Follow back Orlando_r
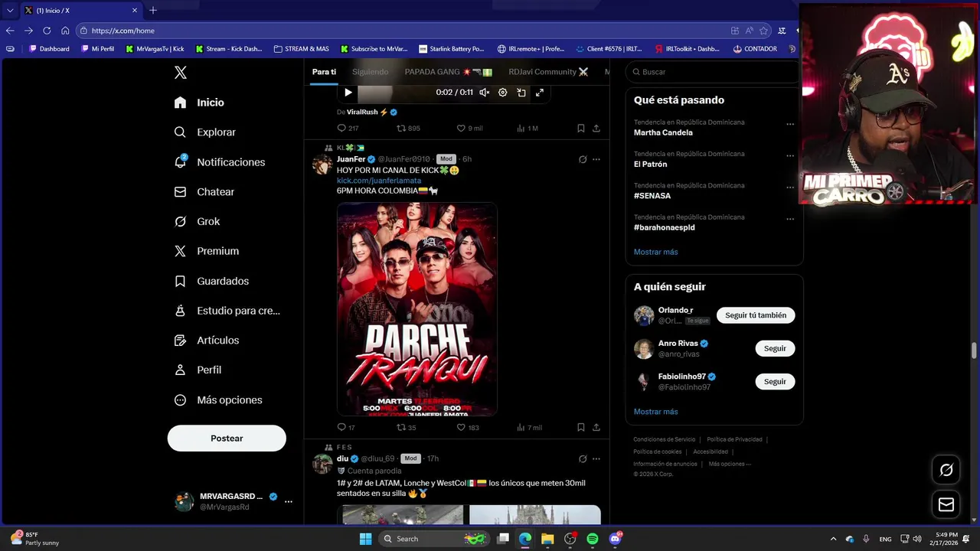Viewport: 980px width, 551px height. coord(756,315)
